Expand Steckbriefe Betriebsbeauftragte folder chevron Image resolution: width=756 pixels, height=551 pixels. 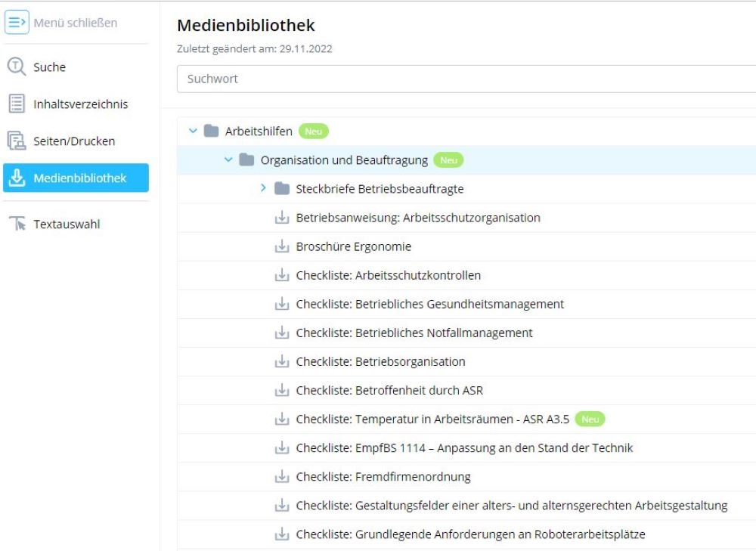[263, 188]
